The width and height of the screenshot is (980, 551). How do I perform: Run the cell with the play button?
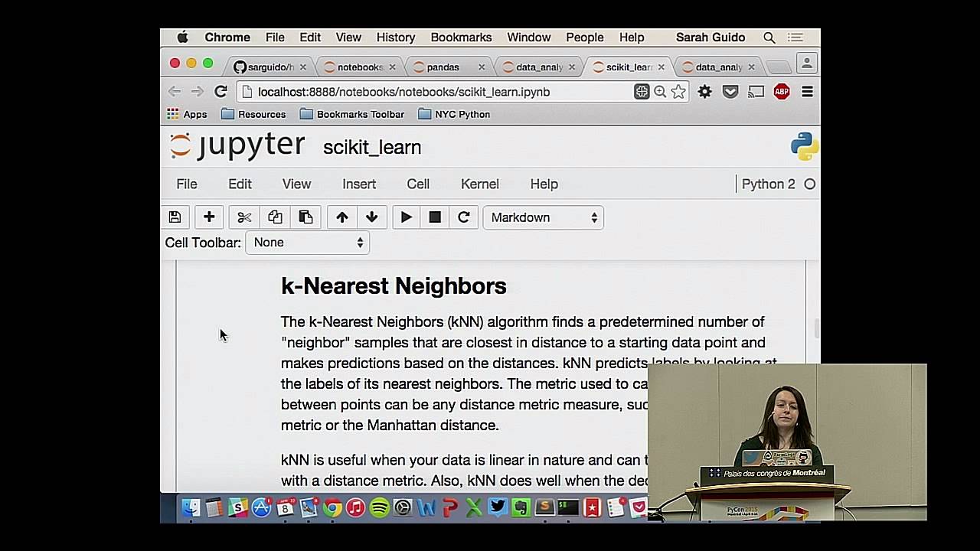pos(407,217)
